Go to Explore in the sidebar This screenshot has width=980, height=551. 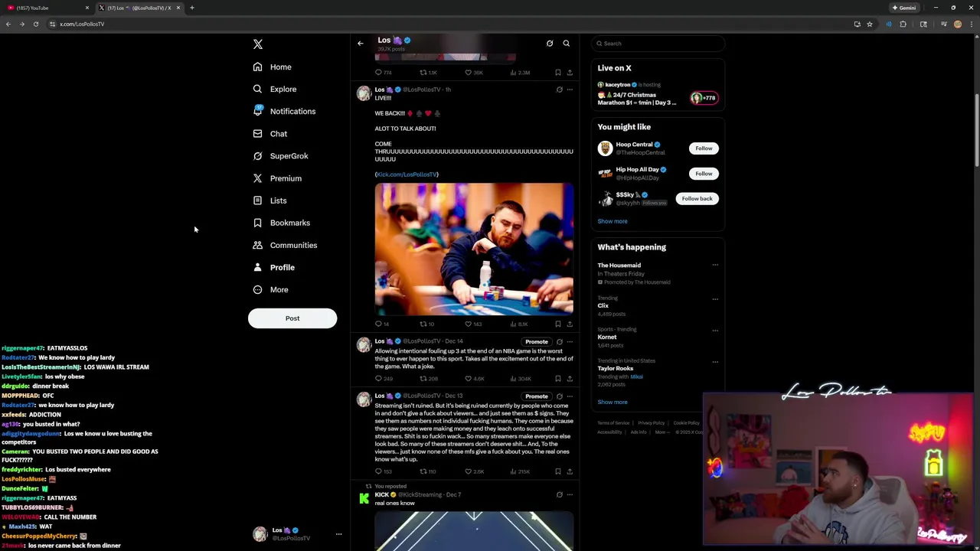(x=275, y=89)
